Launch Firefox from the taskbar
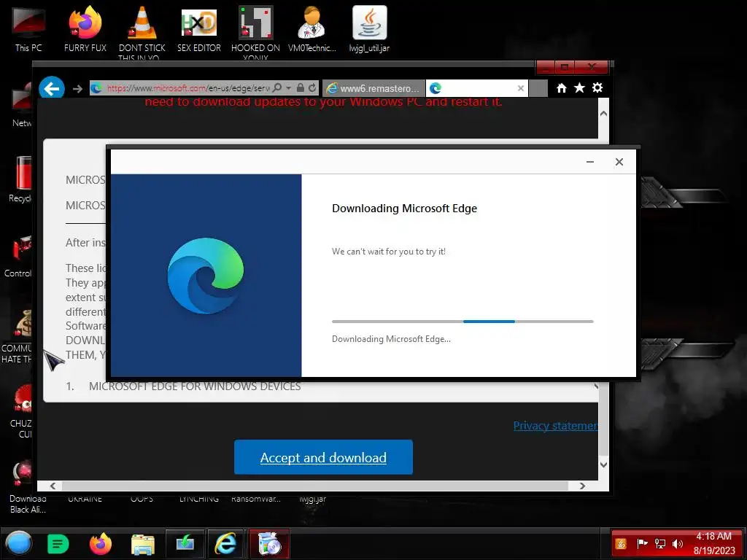Viewport: 747px width, 560px height. click(101, 543)
